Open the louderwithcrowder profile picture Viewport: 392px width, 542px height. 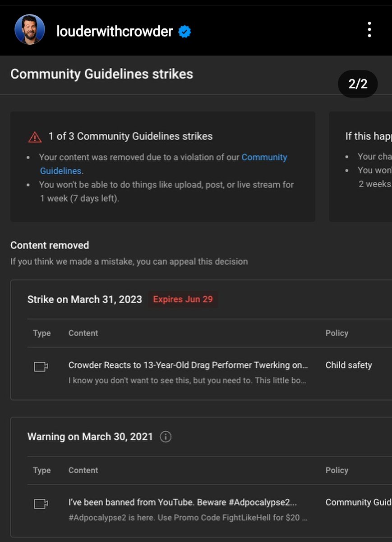click(29, 30)
